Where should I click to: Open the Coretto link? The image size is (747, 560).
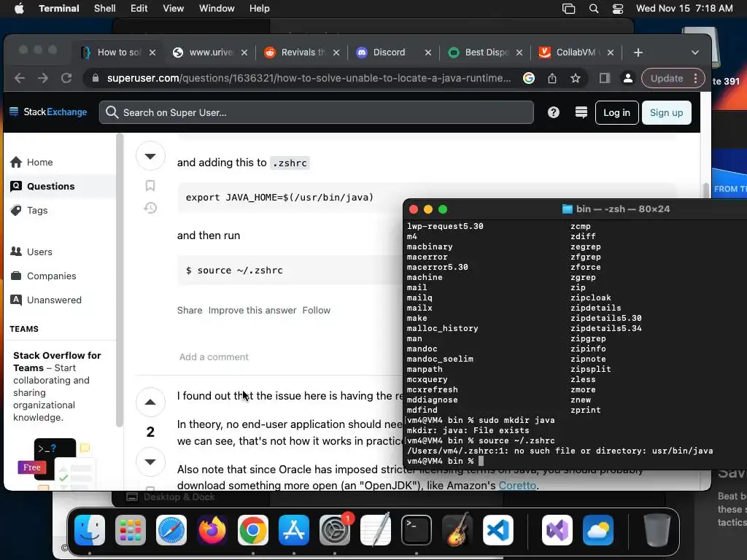click(x=517, y=485)
